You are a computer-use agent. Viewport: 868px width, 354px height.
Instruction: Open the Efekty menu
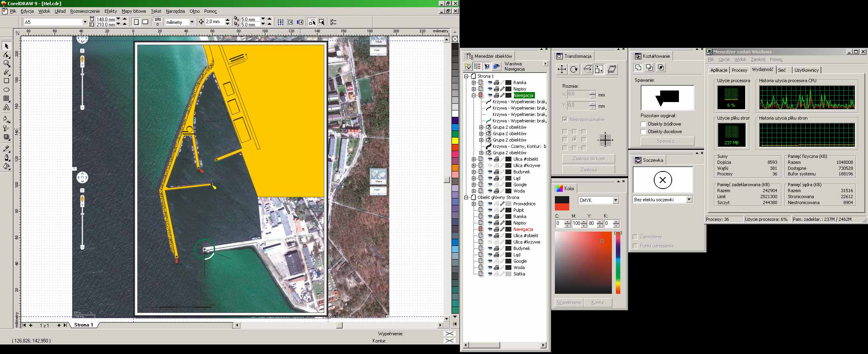pyautogui.click(x=110, y=11)
